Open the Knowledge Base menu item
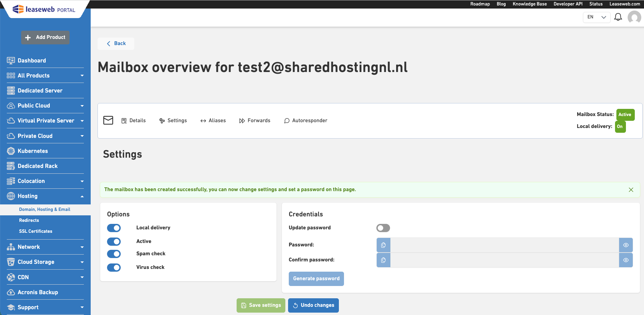The image size is (644, 315). coord(529,4)
